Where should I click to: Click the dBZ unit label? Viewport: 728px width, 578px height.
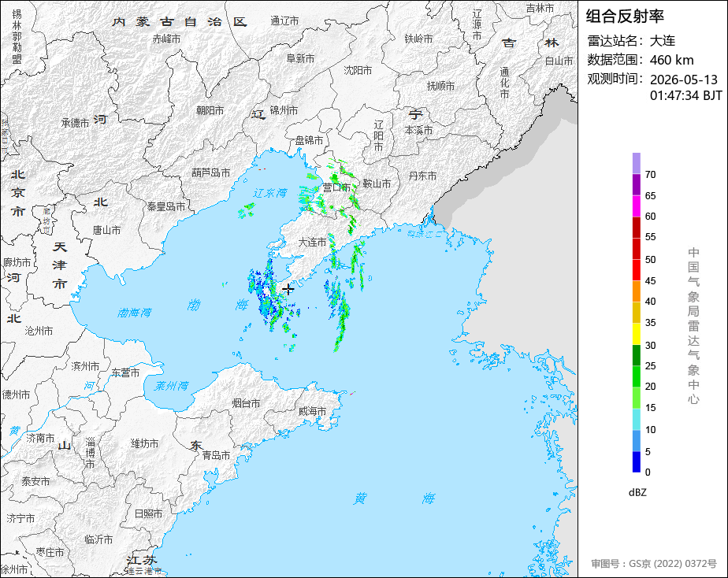tap(637, 493)
